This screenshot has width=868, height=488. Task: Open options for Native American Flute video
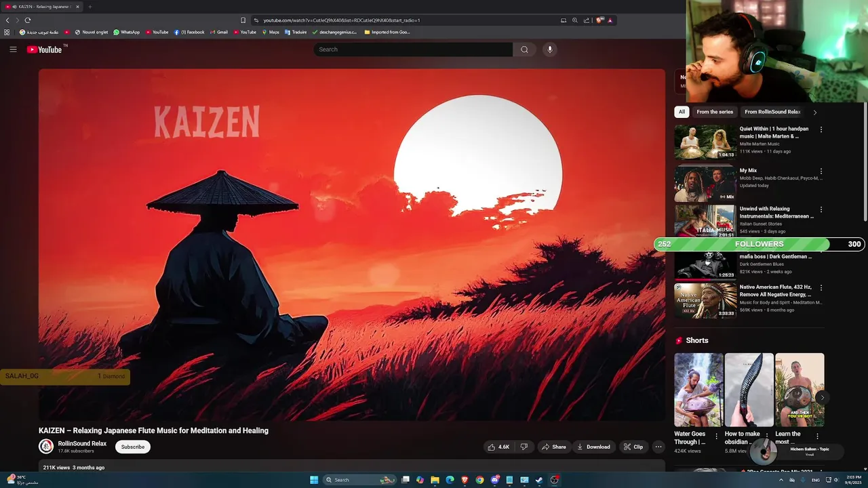(x=821, y=288)
